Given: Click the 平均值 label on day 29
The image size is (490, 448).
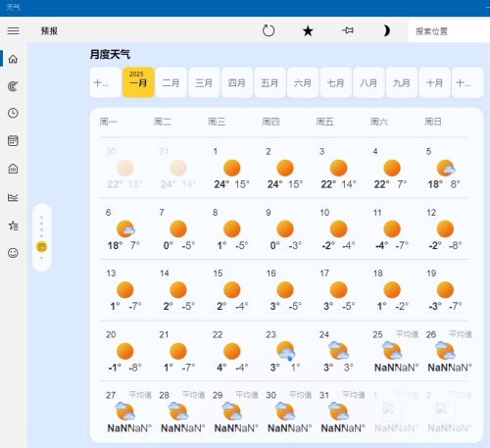Looking at the screenshot, I should tap(247, 395).
